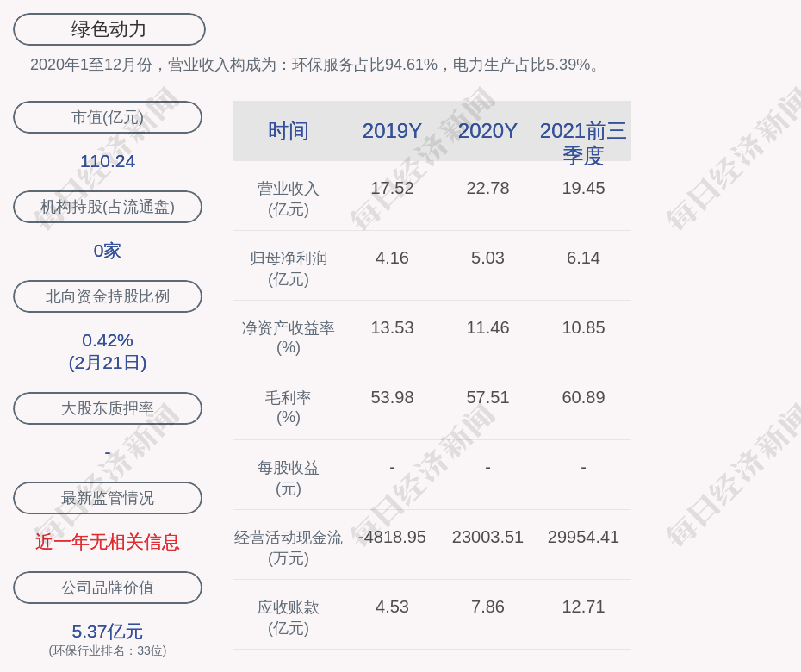This screenshot has height=672, width=801.
Task: Select cash flow value -4818.95
Action: point(392,537)
